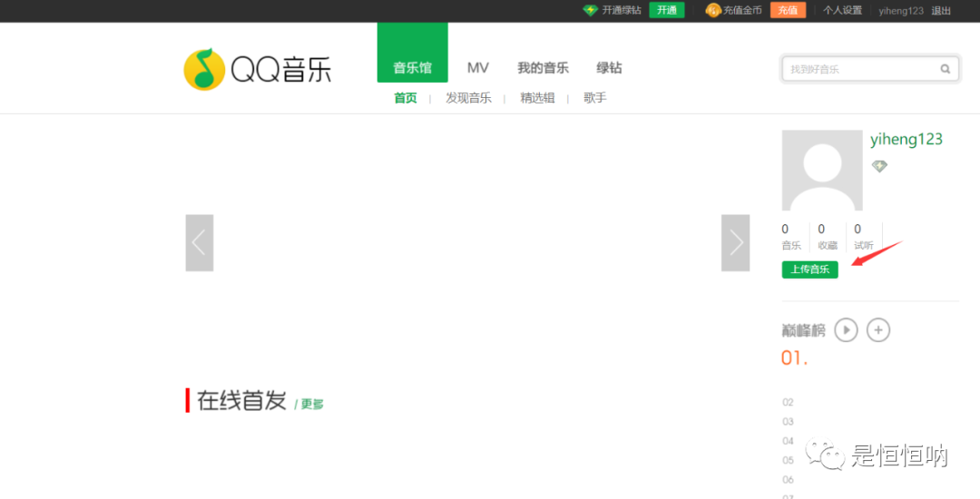
Task: Open the 绿钻 tab
Action: click(x=610, y=68)
